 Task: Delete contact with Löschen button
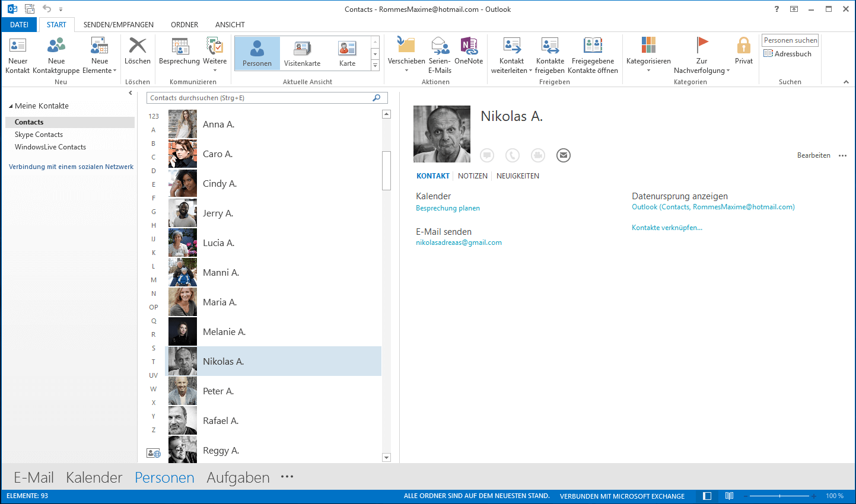click(x=138, y=51)
